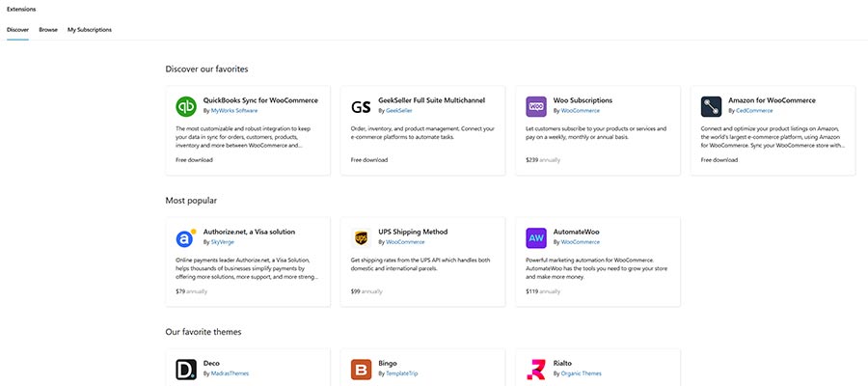Click the GeekSeller description text

point(420,132)
